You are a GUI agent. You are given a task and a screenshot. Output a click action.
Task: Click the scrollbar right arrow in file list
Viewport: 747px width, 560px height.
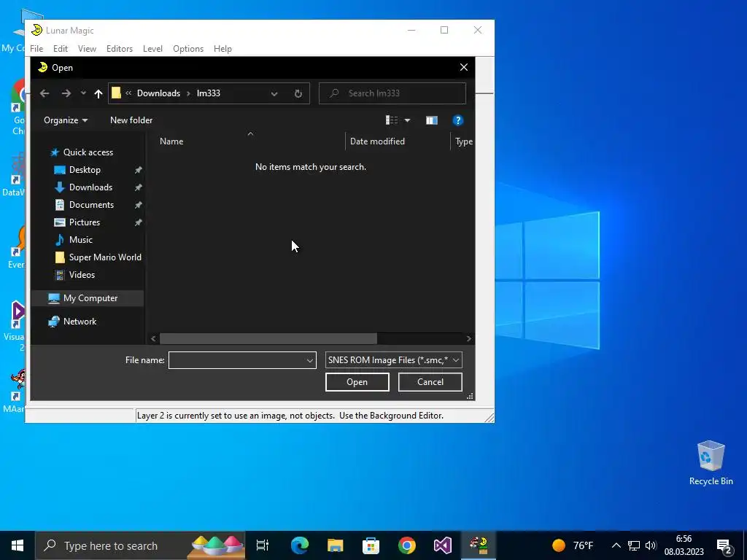coord(469,338)
